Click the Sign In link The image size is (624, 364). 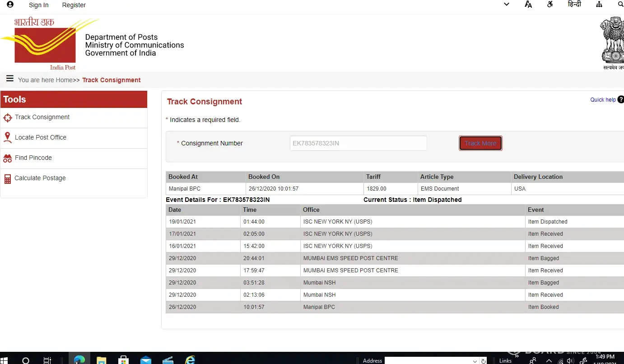point(38,5)
